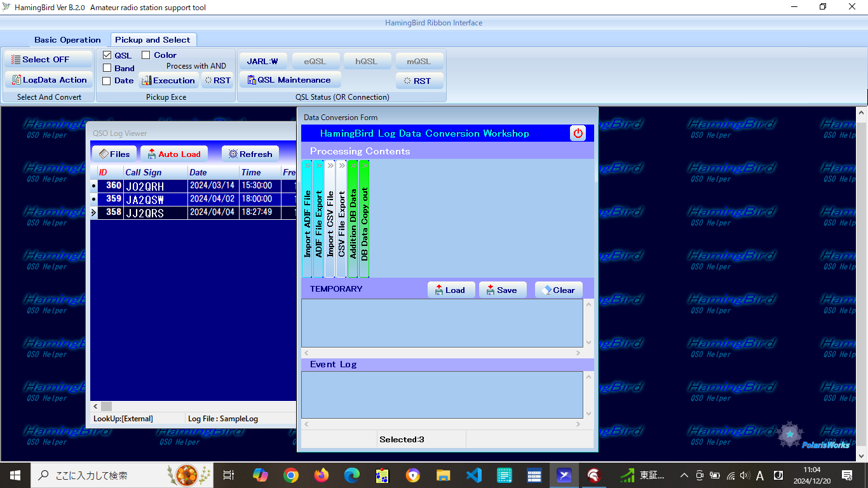Viewport: 868px width, 488px height.
Task: Open notification center icon
Action: (847, 475)
